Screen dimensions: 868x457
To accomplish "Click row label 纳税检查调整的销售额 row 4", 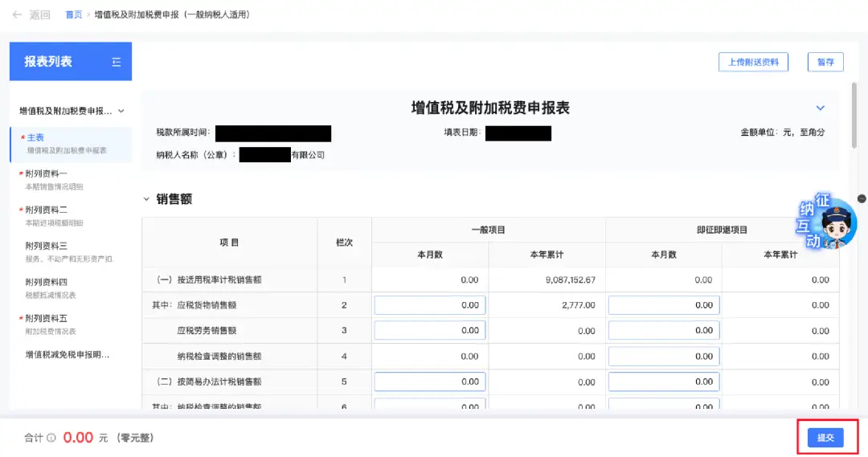I will 219,357.
